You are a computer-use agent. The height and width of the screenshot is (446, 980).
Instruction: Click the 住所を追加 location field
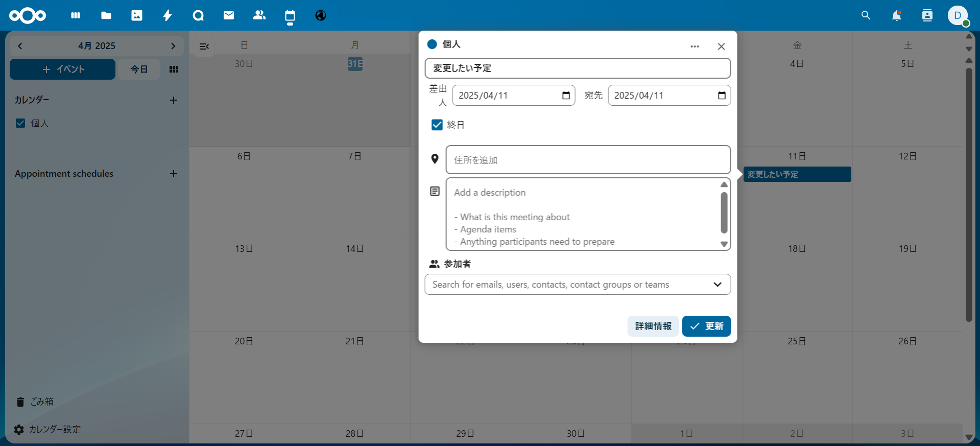588,160
